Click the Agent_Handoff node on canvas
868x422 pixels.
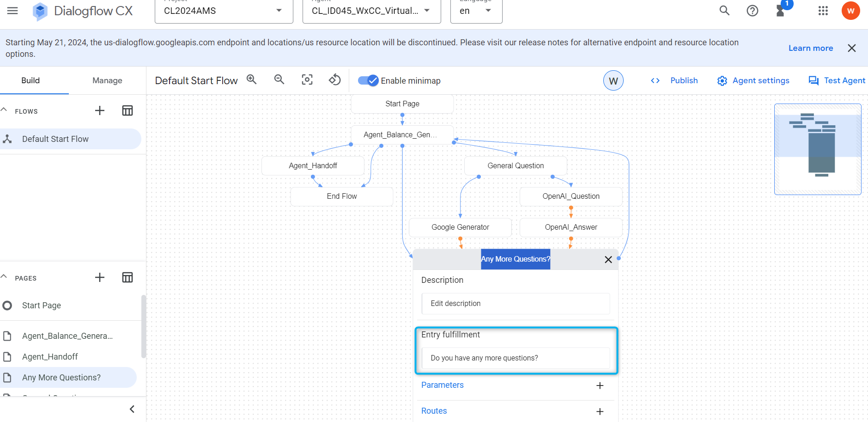pos(313,166)
